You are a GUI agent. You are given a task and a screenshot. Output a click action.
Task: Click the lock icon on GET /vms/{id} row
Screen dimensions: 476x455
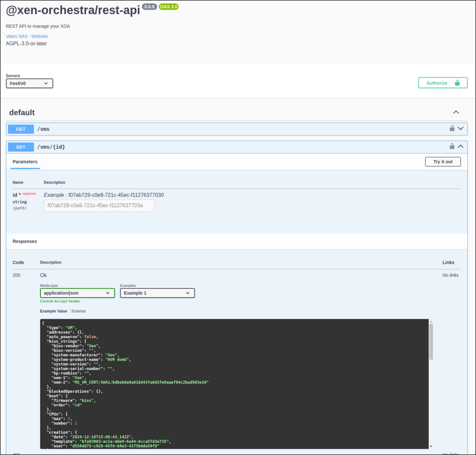(452, 147)
